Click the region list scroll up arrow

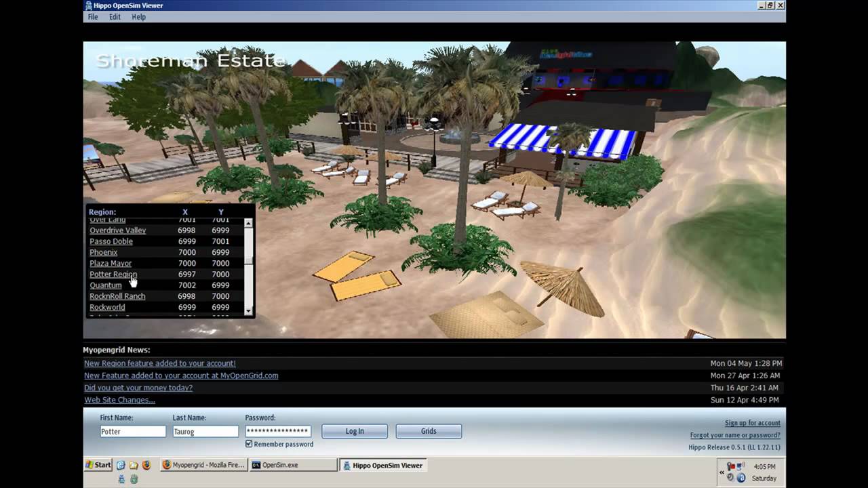(x=248, y=223)
